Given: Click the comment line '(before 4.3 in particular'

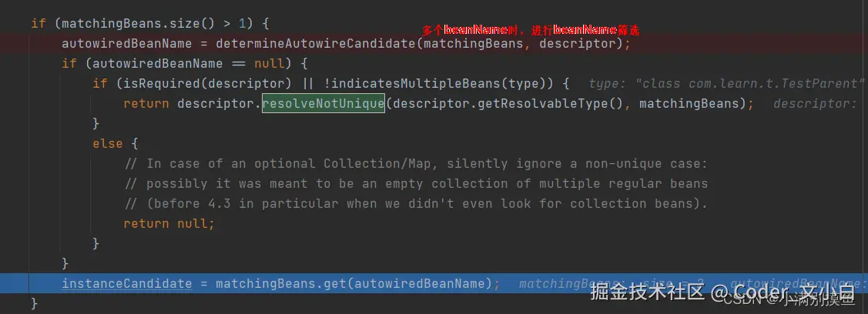Looking at the screenshot, I should [x=416, y=203].
